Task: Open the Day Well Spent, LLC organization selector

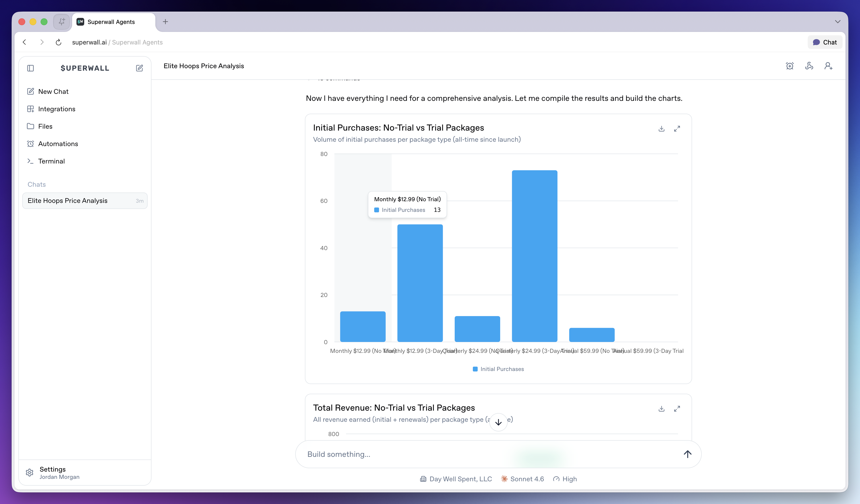Action: click(456, 479)
